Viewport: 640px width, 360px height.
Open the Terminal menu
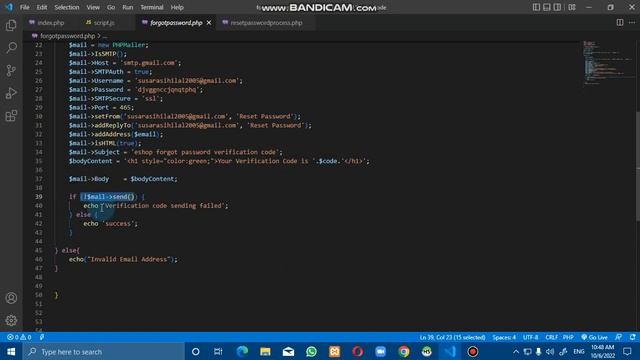coord(151,7)
